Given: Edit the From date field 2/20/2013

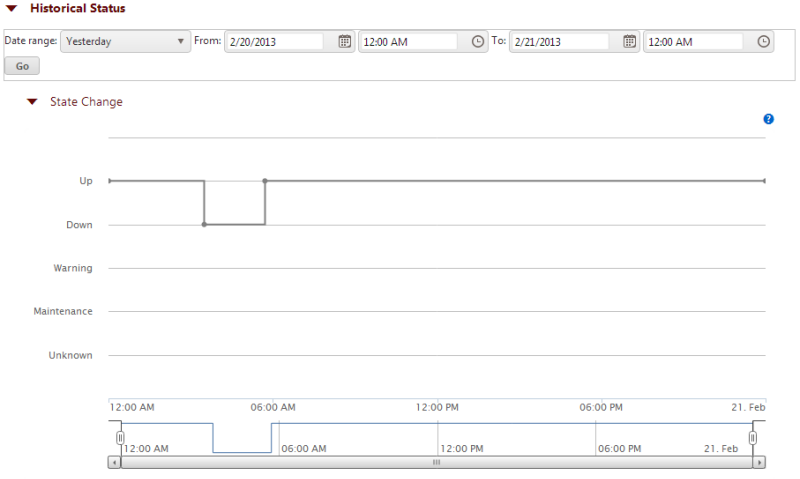Looking at the screenshot, I should (274, 41).
